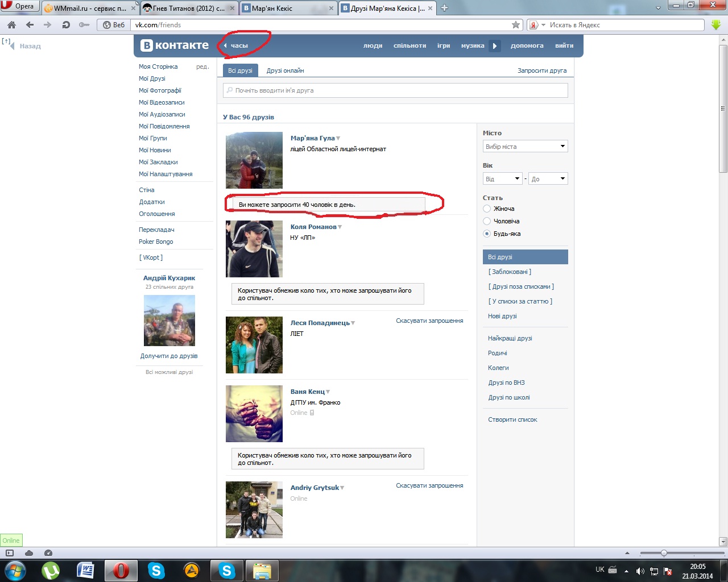Switch to the WMmail.ru browser tab

[x=90, y=8]
